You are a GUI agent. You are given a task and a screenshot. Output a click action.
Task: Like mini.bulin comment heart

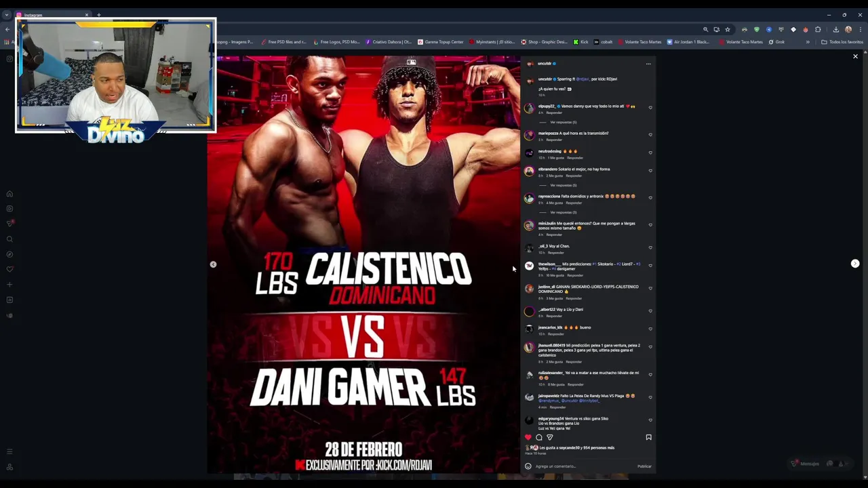point(650,225)
